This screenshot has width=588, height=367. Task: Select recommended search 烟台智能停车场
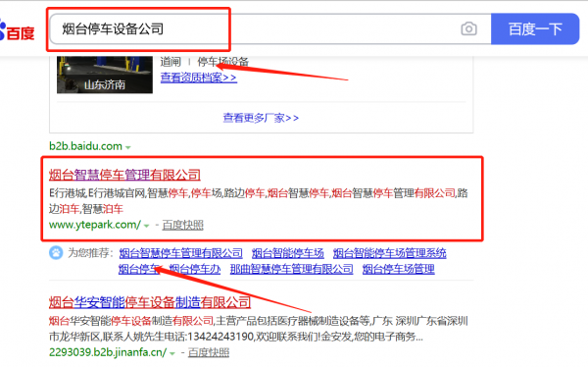tap(287, 253)
